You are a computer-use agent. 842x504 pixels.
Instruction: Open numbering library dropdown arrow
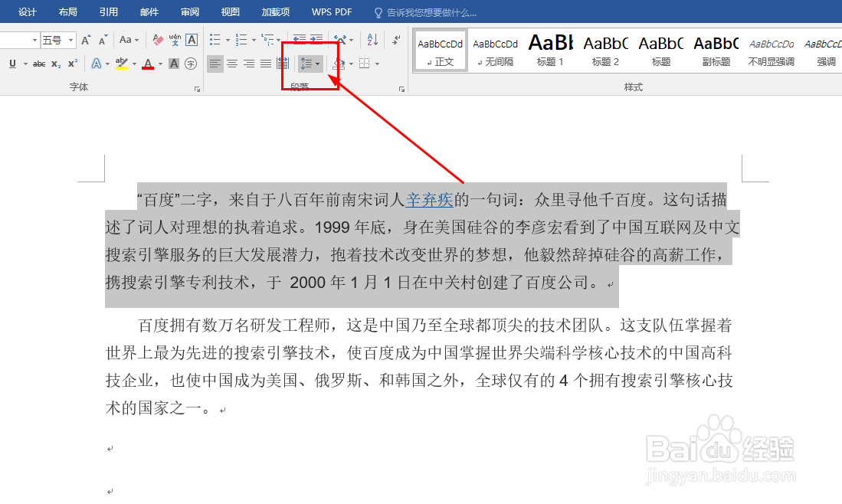pyautogui.click(x=254, y=41)
